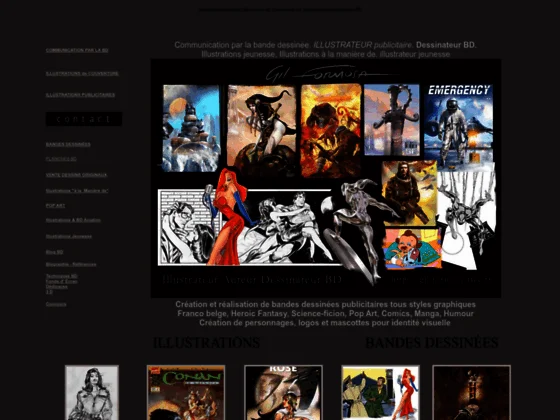This screenshot has height=420, width=560.
Task: Click the Dessinateur BD header text
Action: [445, 45]
